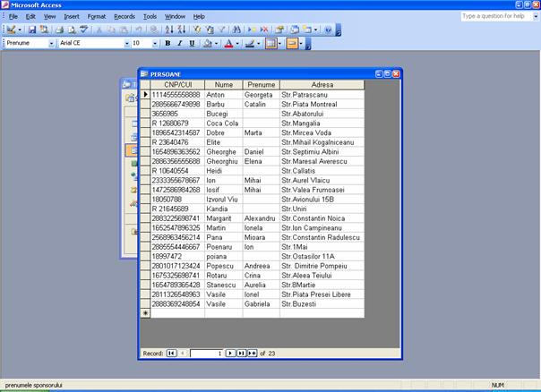Sort records descending with the Z-A icon

point(182,30)
